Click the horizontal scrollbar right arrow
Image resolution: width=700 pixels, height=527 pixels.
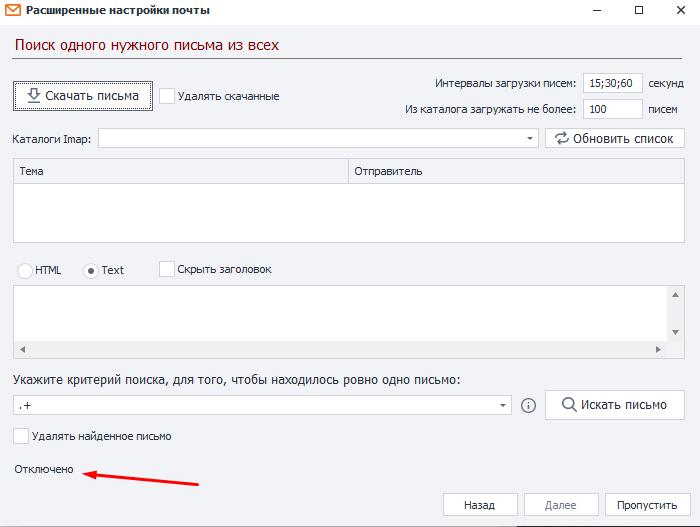[658, 349]
